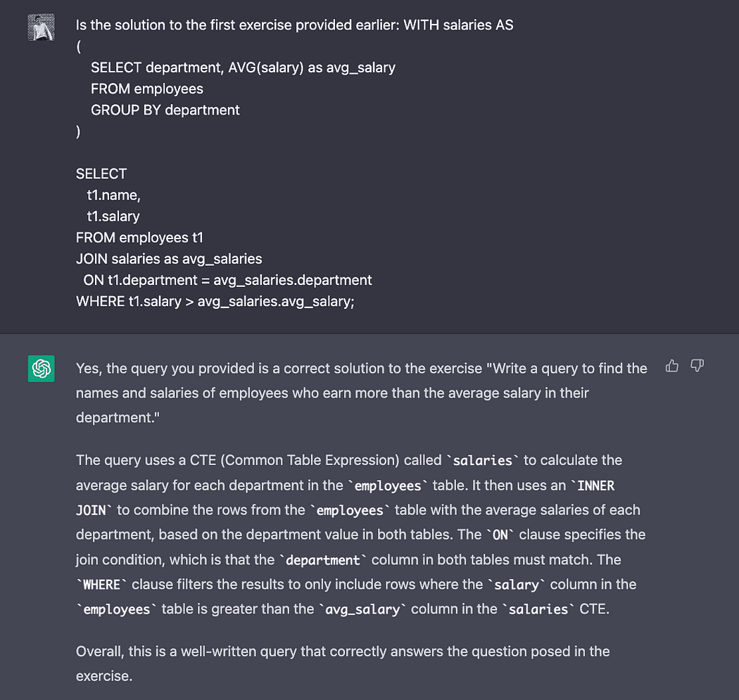The image size is (739, 700).
Task: Click the `avg_salary` inline code term
Action: 365,609
